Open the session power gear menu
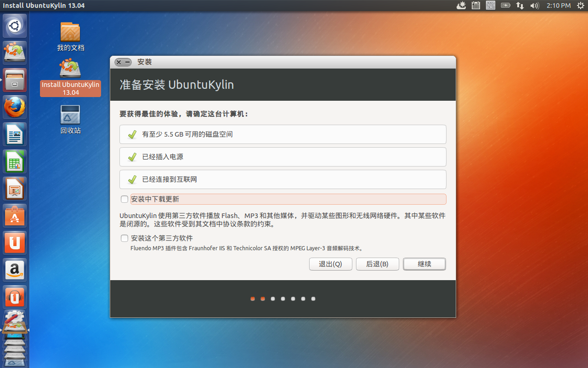 tap(580, 6)
